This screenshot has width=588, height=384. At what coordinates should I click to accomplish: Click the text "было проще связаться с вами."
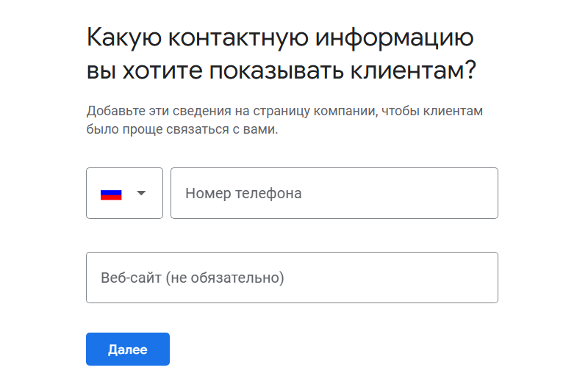click(x=183, y=130)
